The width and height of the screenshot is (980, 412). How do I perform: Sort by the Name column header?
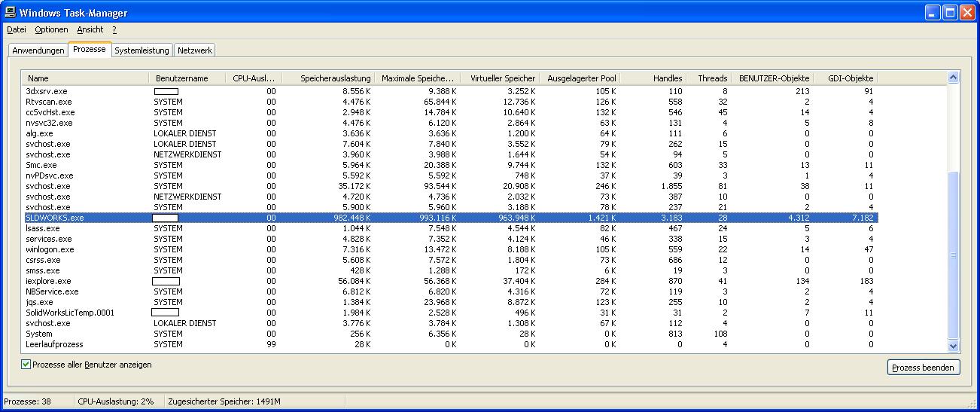(x=86, y=78)
